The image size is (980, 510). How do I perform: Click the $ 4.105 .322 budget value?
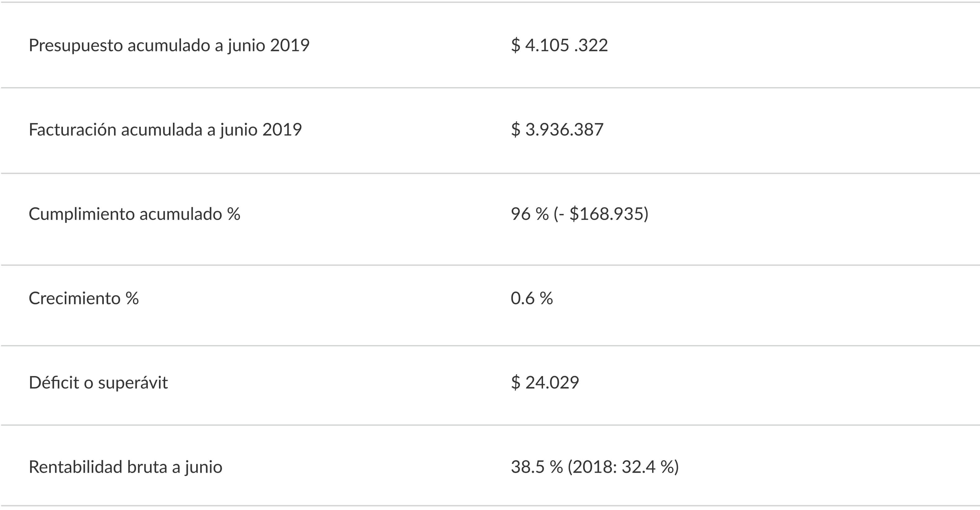559,45
